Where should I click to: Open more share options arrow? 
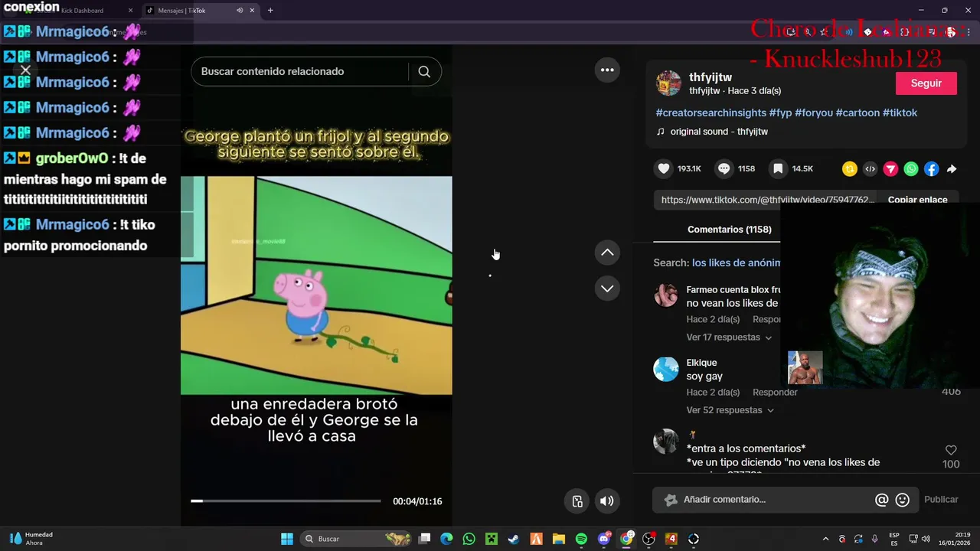pos(952,169)
